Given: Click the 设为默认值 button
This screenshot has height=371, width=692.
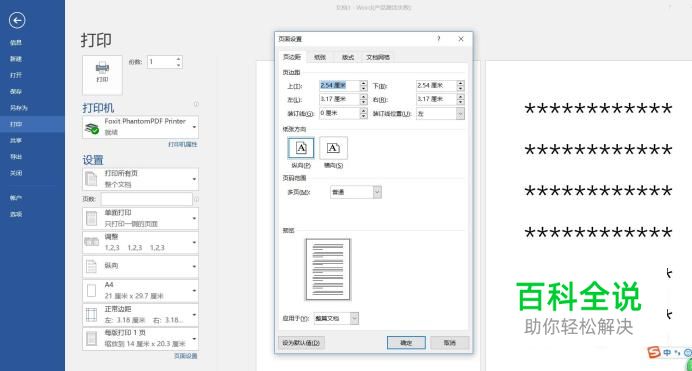Looking at the screenshot, I should 301,343.
